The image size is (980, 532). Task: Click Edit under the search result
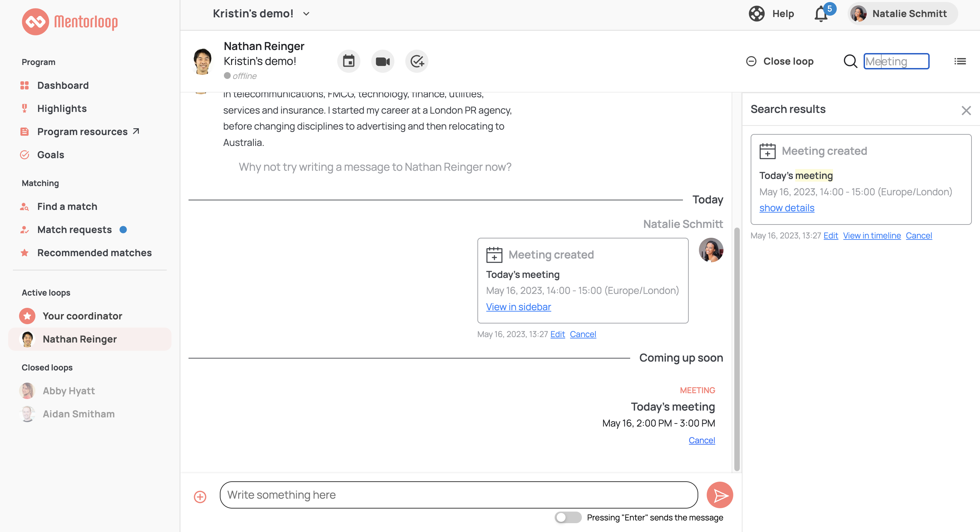831,235
